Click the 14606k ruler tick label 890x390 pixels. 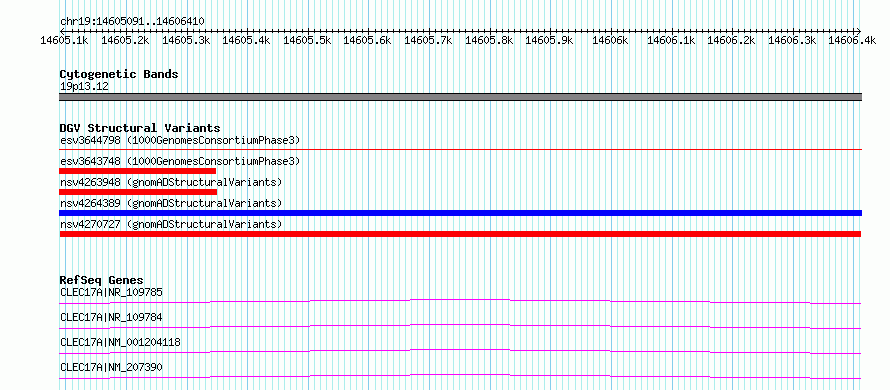(610, 40)
